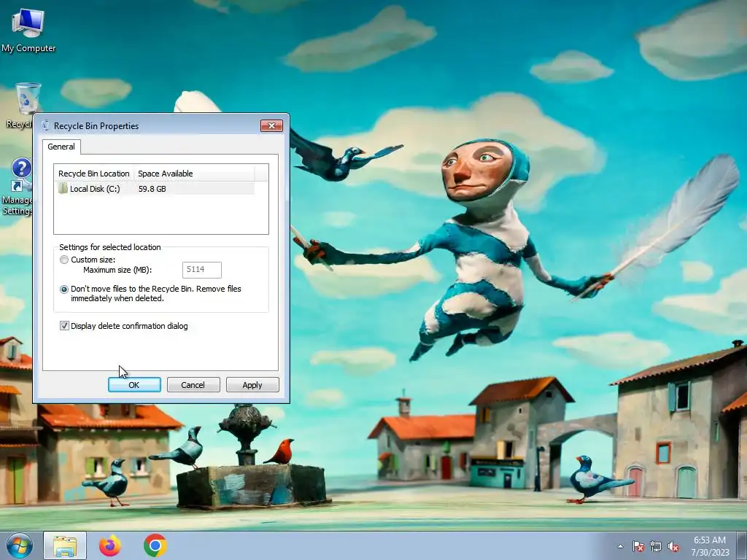The width and height of the screenshot is (747, 560).
Task: Click the Apply button
Action: (252, 385)
